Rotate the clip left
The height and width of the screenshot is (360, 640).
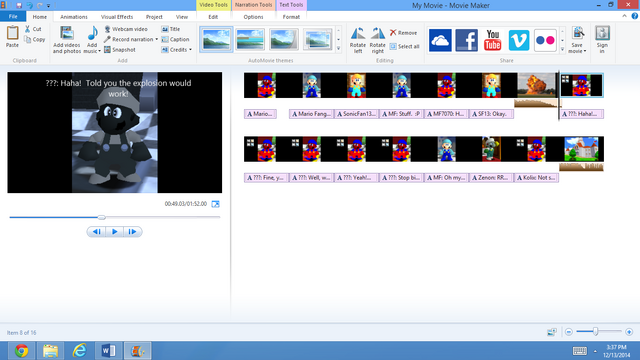358,40
